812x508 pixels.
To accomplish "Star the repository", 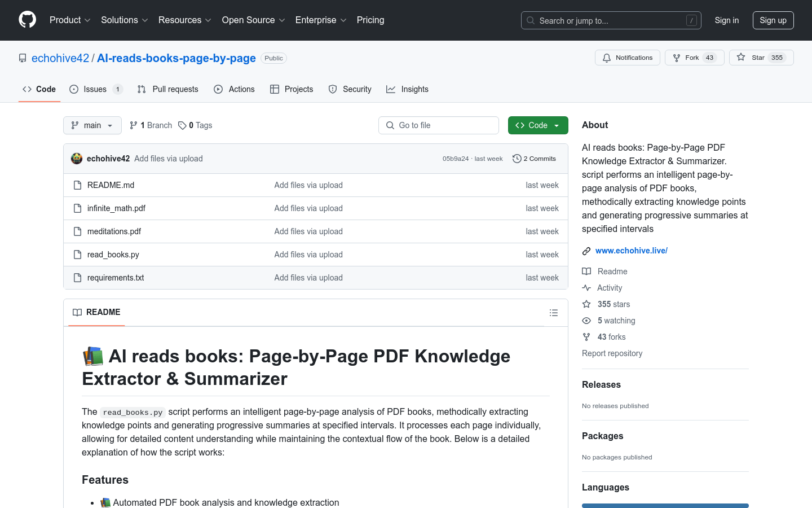I will click(761, 58).
